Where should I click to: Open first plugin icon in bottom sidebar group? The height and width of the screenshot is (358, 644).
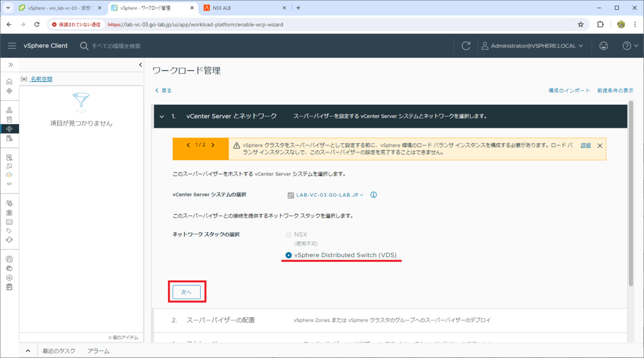tap(9, 259)
